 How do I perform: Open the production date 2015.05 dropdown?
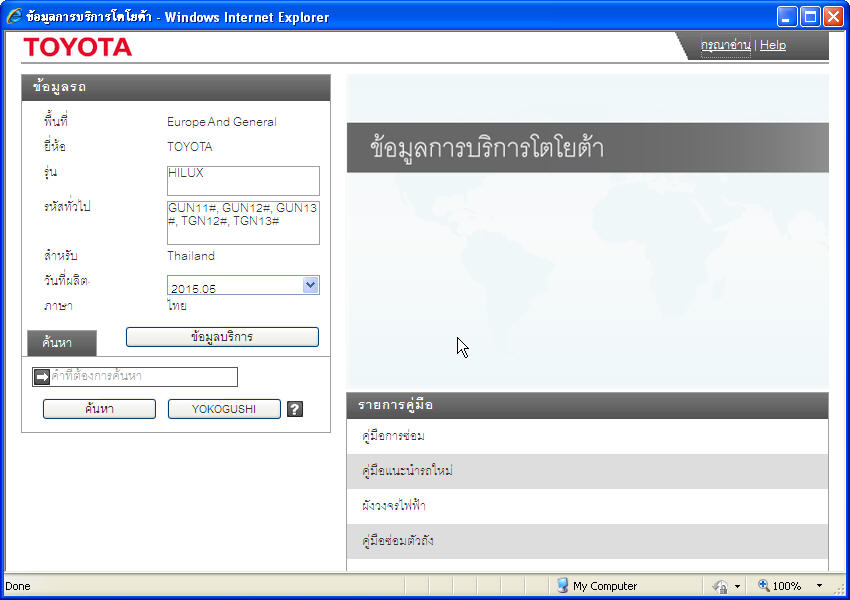[310, 285]
